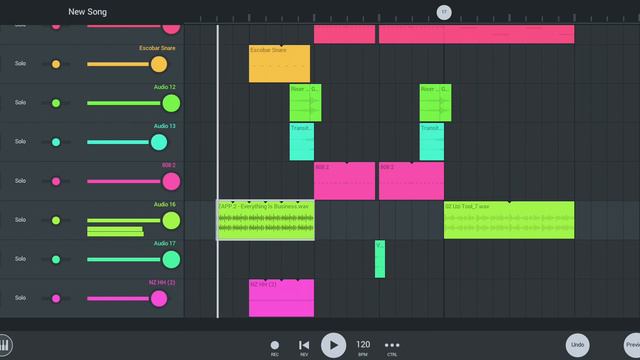Select the 02 Uzi Tool_7.wav clip
640x360 pixels.
pyautogui.click(x=509, y=220)
